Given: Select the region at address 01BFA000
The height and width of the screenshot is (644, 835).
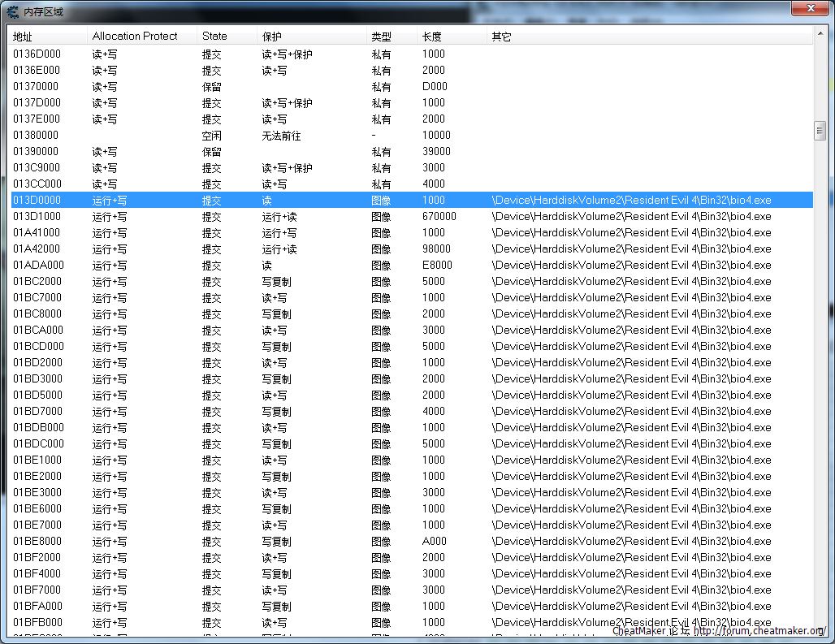Looking at the screenshot, I should tap(37, 606).
